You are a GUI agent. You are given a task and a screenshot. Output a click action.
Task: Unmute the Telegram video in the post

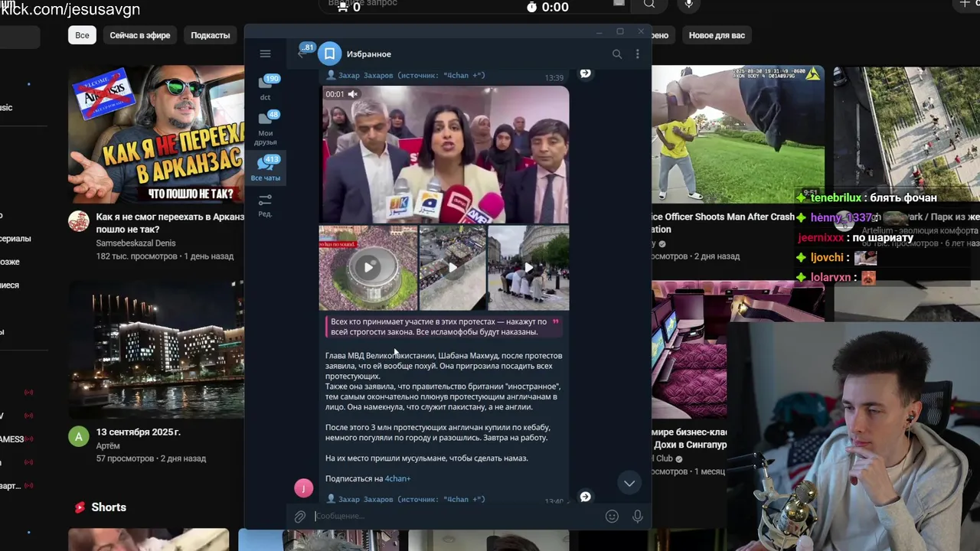tap(352, 94)
